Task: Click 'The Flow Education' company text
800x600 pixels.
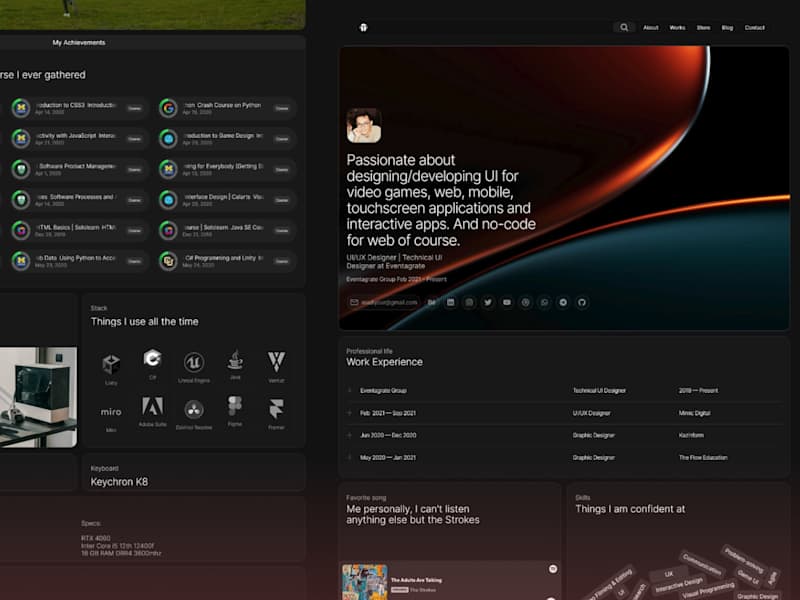Action: click(703, 458)
